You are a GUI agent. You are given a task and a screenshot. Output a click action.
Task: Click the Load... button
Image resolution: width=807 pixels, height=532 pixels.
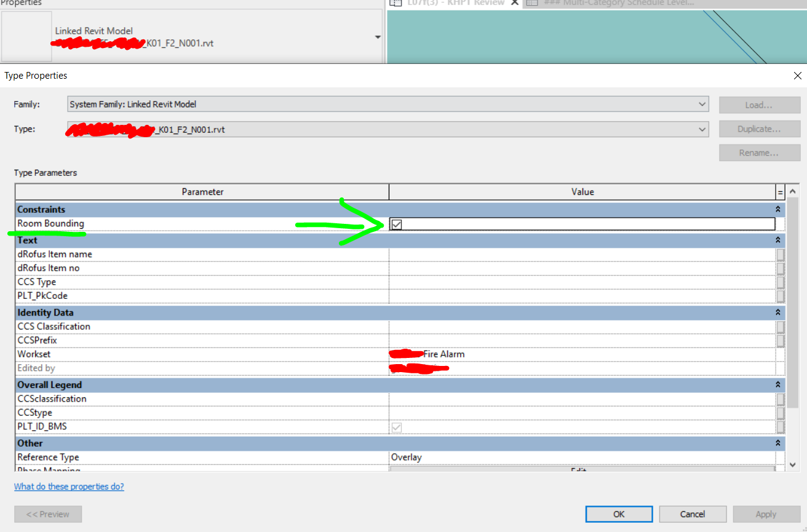point(760,105)
